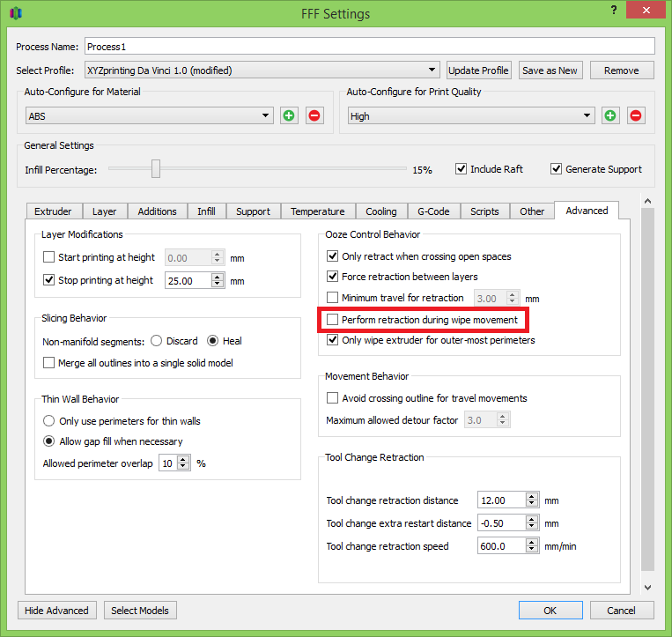
Task: Toggle Include Raft checkbox
Action: (x=461, y=169)
